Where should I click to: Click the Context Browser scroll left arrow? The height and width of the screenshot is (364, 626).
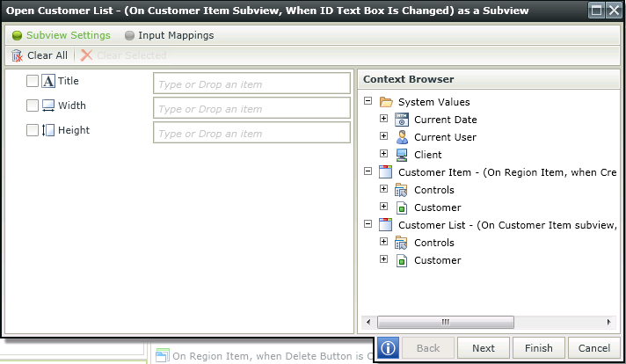pos(368,322)
